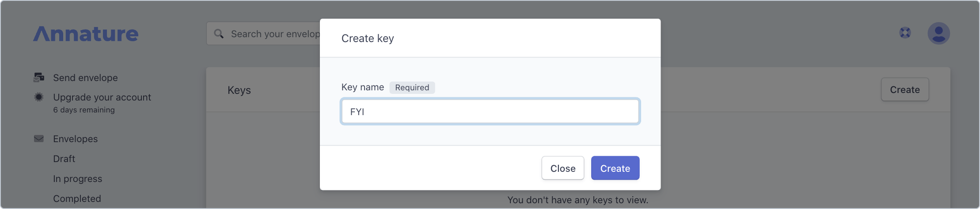Click the 6 days remaining text
This screenshot has height=209, width=980.
click(84, 110)
